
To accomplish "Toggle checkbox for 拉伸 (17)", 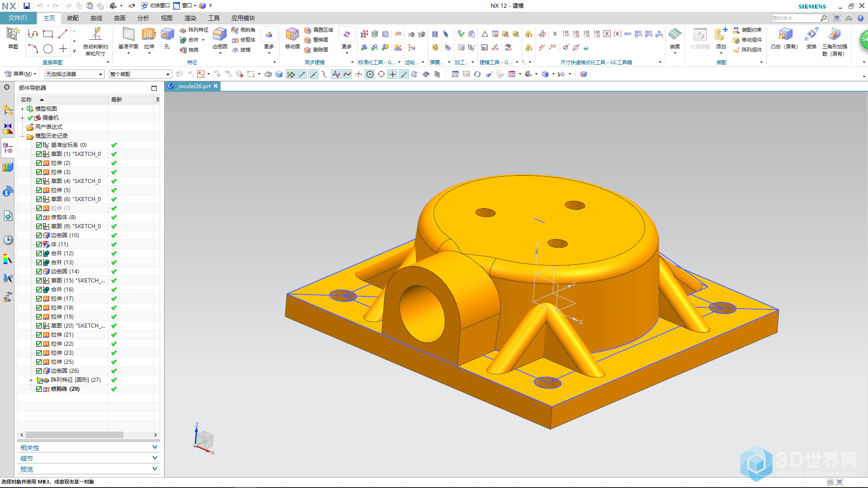I will click(39, 299).
